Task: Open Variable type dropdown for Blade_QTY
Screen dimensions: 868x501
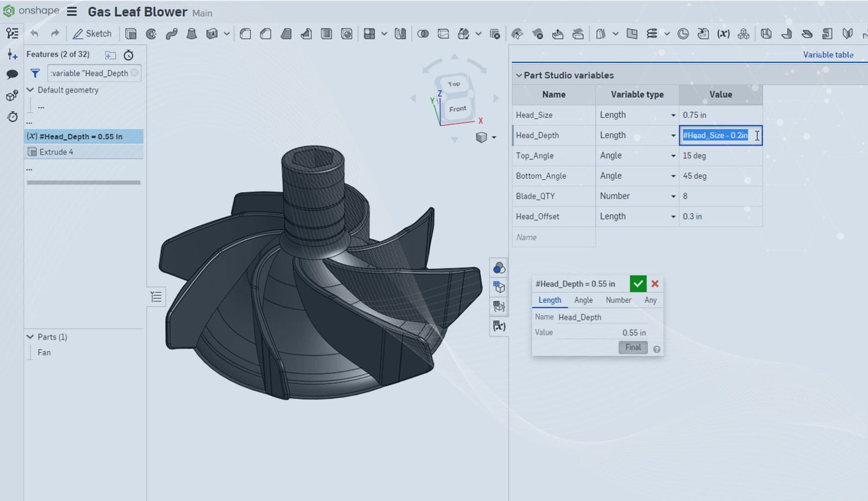Action: (673, 196)
